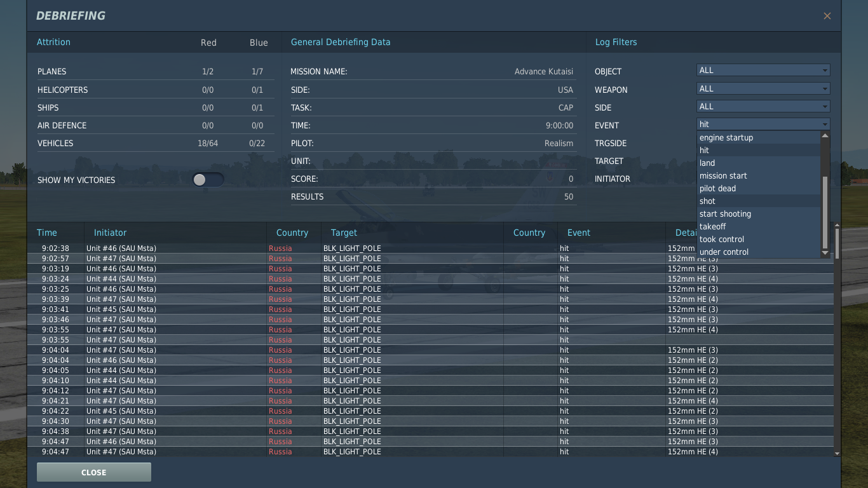The width and height of the screenshot is (868, 488).
Task: Choose 'under control' event option
Action: coord(759,252)
